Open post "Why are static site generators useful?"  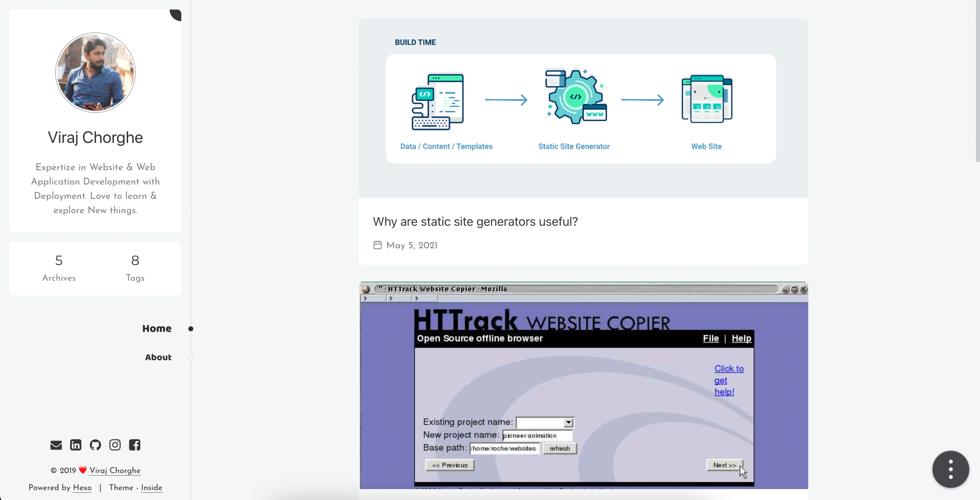pos(475,222)
